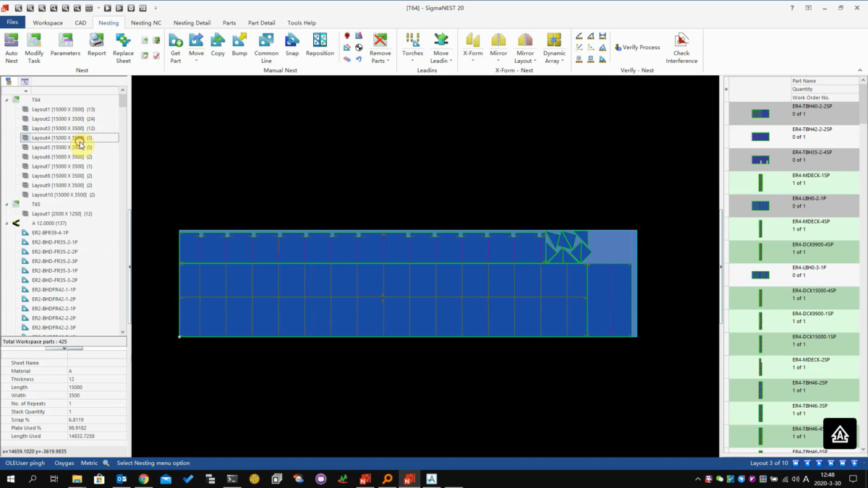
Task: Open the Remove Parts dropdown menu
Action: coord(380,46)
